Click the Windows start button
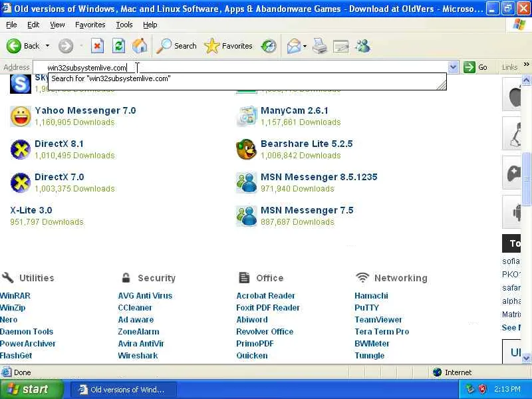Viewport: 532px width, 399px height. (31, 389)
